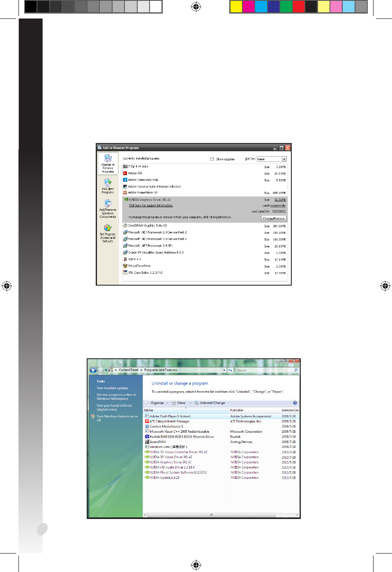Image resolution: width=392 pixels, height=572 pixels.
Task: Click Uninstall/Change in the toolbar
Action: click(210, 403)
